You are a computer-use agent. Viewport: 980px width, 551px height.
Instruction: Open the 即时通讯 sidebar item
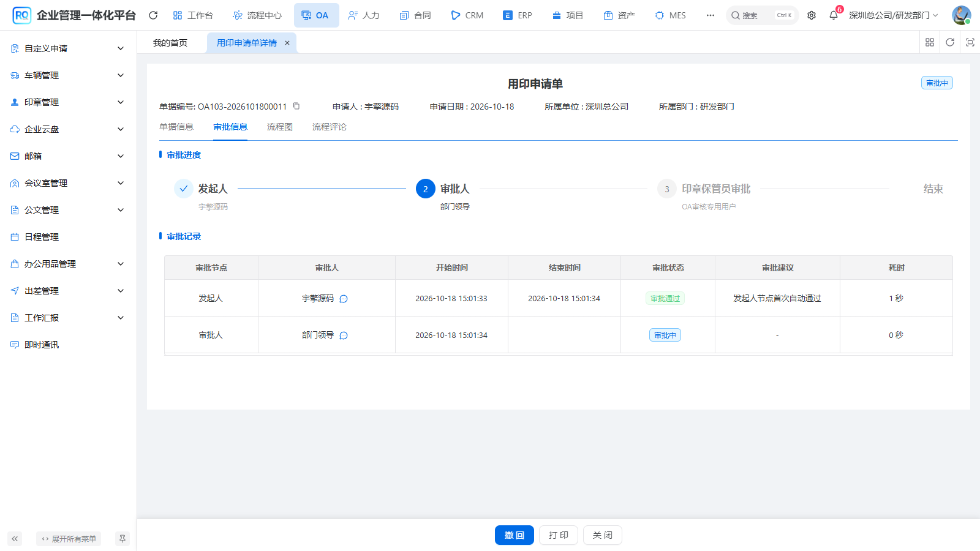coord(68,345)
